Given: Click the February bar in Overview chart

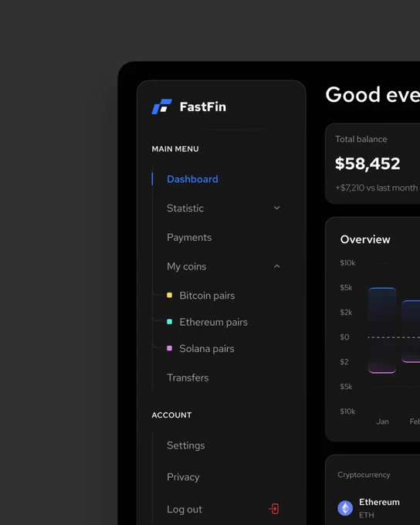Looking at the screenshot, I should (x=411, y=331).
